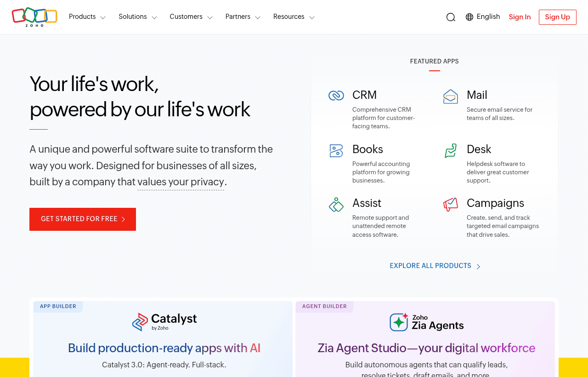Click the Catalyst by Zoho logo
The height and width of the screenshot is (377, 588).
(164, 322)
